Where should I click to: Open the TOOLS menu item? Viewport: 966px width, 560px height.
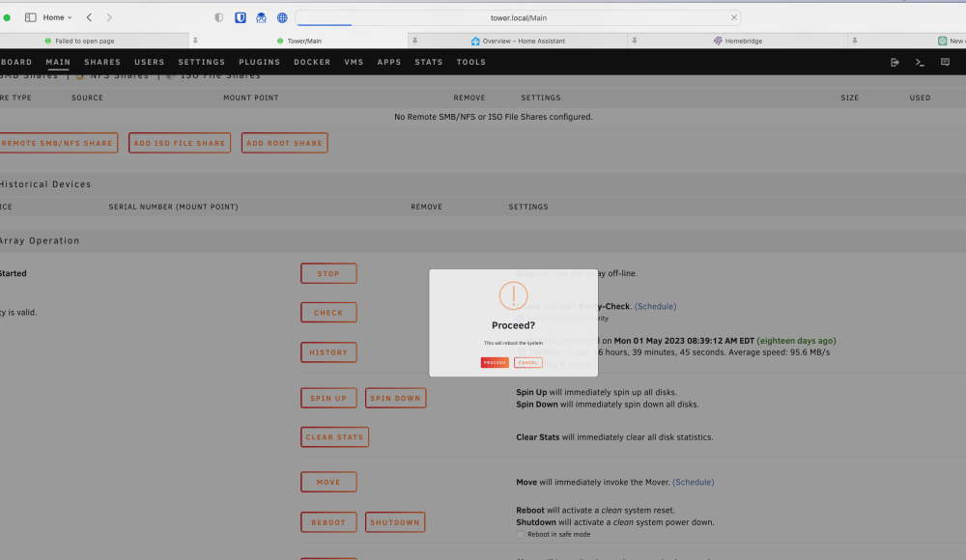[x=471, y=62]
